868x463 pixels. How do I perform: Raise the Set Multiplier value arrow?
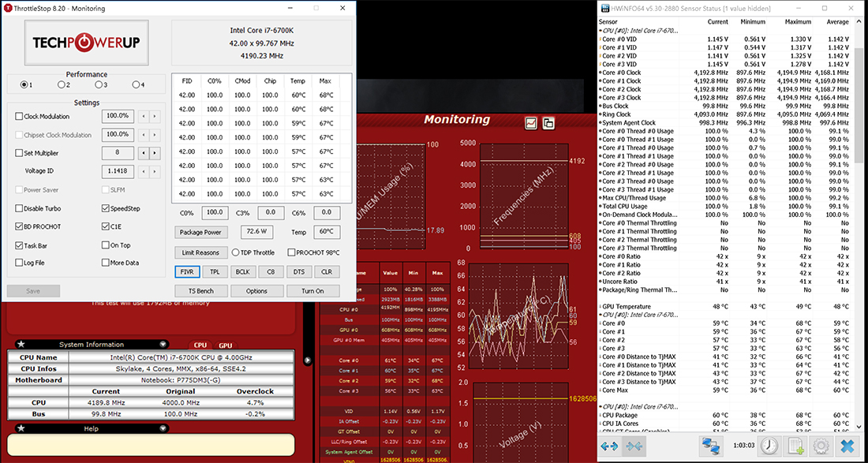(155, 153)
